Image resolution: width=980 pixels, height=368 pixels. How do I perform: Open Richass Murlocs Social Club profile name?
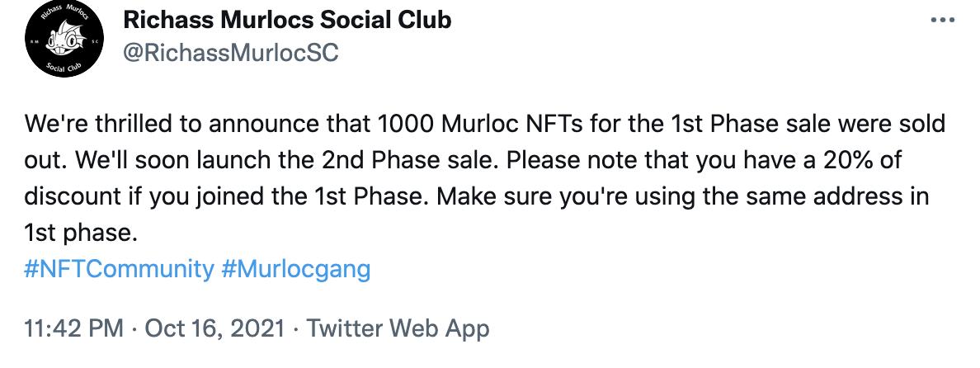pos(286,21)
